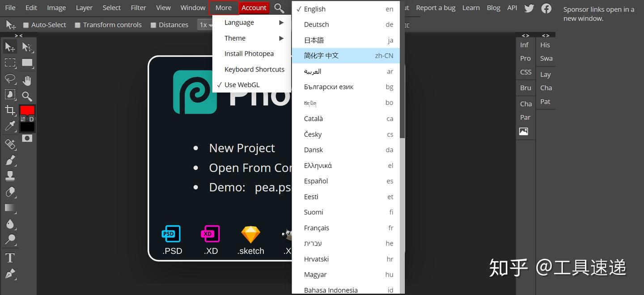The height and width of the screenshot is (295, 644).
Task: Select the Gradient tool
Action: (10, 208)
